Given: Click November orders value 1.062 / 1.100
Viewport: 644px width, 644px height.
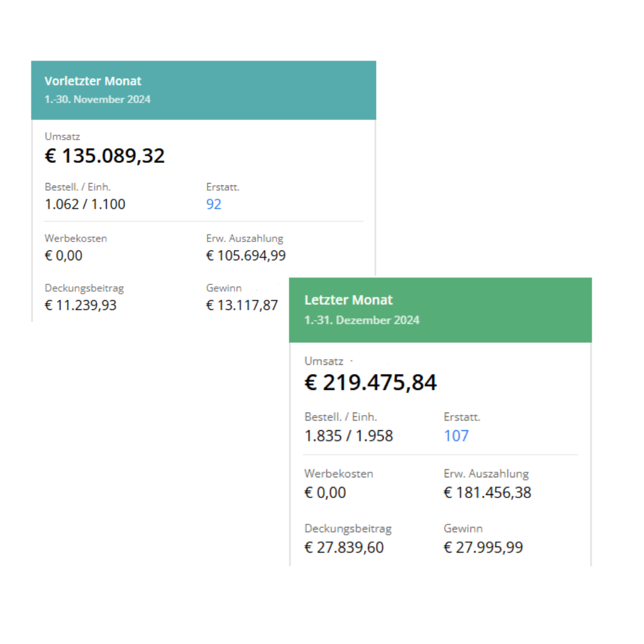Looking at the screenshot, I should point(85,204).
